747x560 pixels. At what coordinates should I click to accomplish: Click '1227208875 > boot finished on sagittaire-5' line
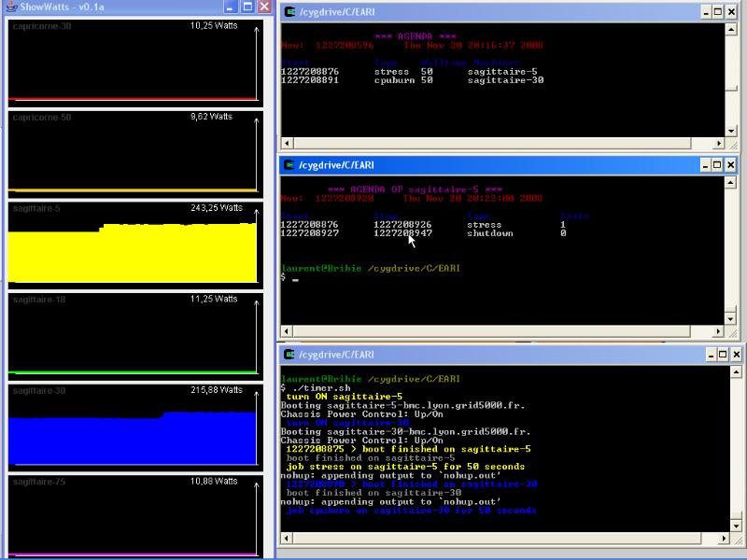click(408, 449)
